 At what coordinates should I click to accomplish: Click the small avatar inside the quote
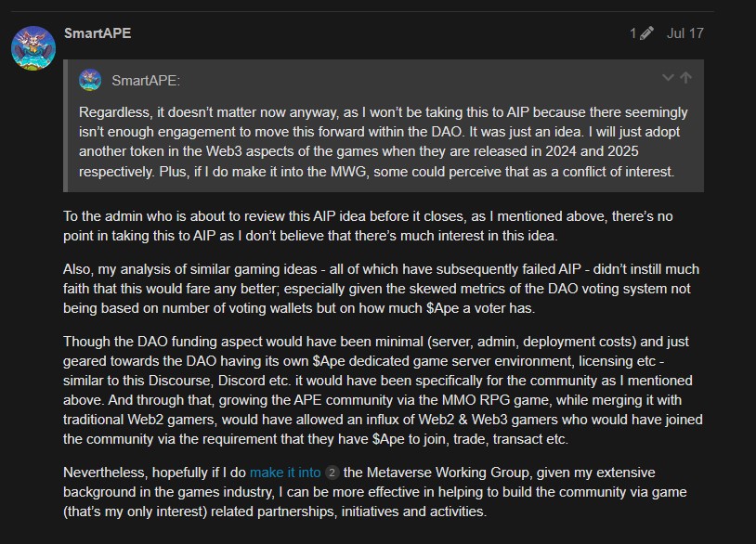[90, 80]
